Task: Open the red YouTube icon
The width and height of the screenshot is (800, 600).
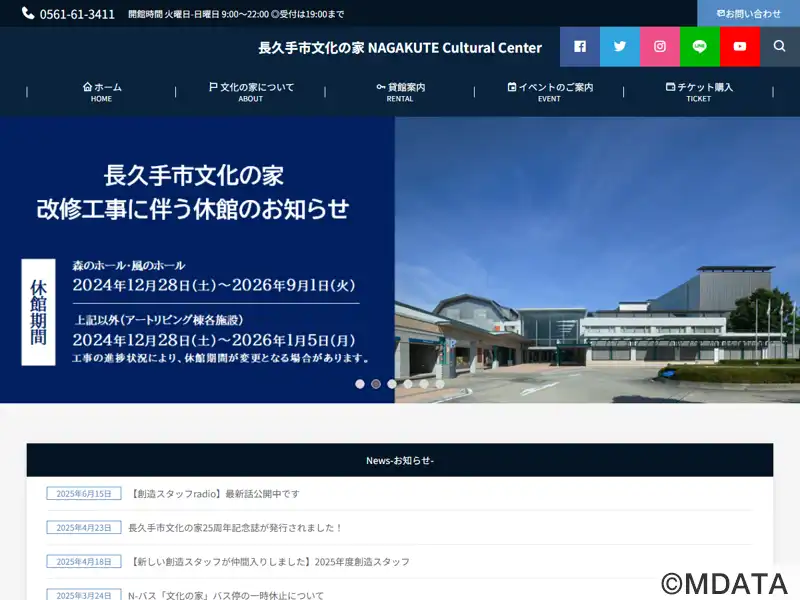Action: pos(740,46)
